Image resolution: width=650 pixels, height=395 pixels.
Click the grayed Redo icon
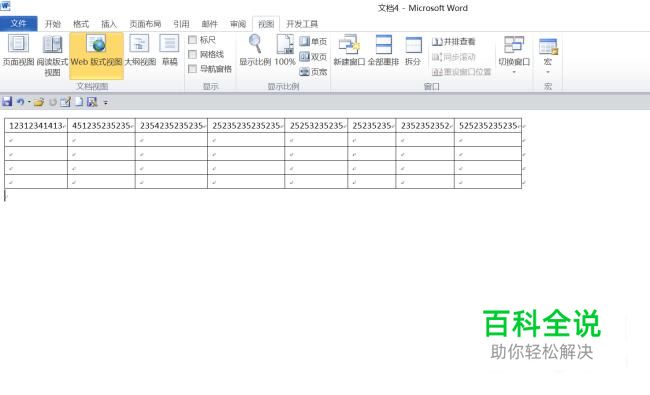tap(53, 102)
